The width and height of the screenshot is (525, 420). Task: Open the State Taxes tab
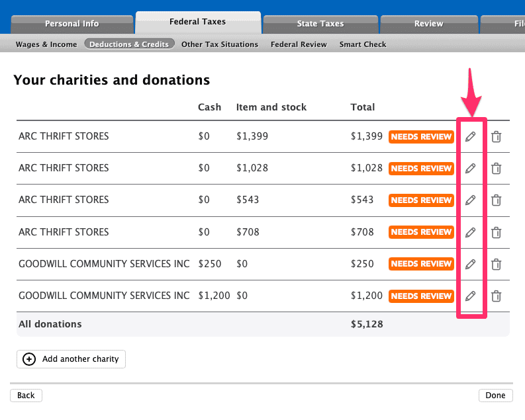320,24
